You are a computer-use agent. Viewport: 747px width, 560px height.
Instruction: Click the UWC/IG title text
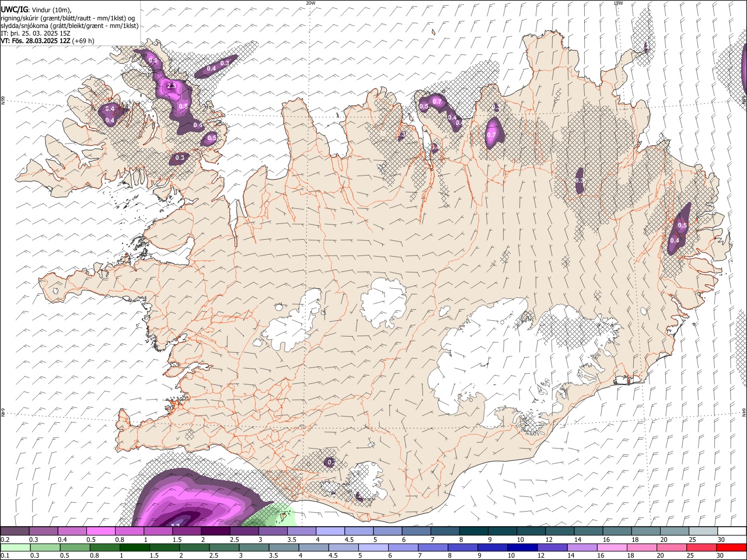point(15,9)
